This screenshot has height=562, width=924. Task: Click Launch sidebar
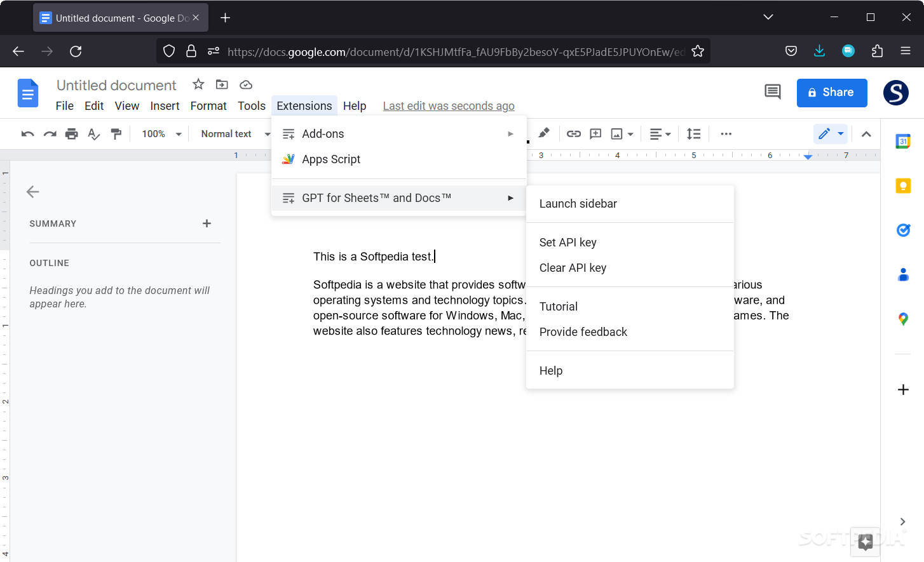point(630,204)
